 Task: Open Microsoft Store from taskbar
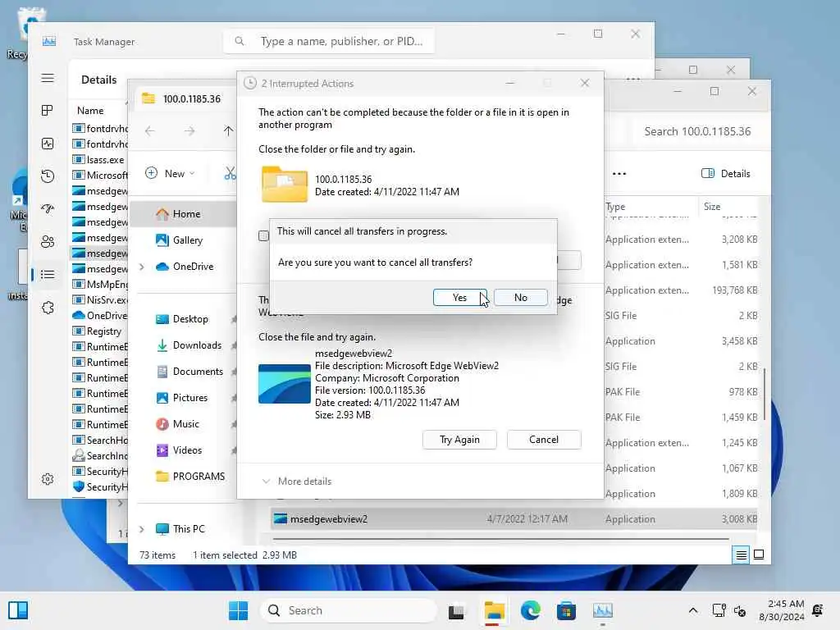pyautogui.click(x=566, y=610)
